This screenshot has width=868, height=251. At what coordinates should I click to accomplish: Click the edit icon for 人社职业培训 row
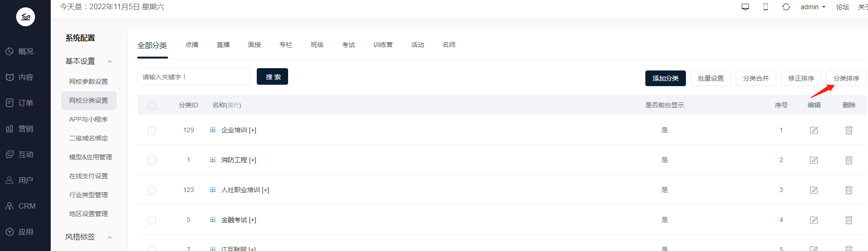click(x=814, y=190)
